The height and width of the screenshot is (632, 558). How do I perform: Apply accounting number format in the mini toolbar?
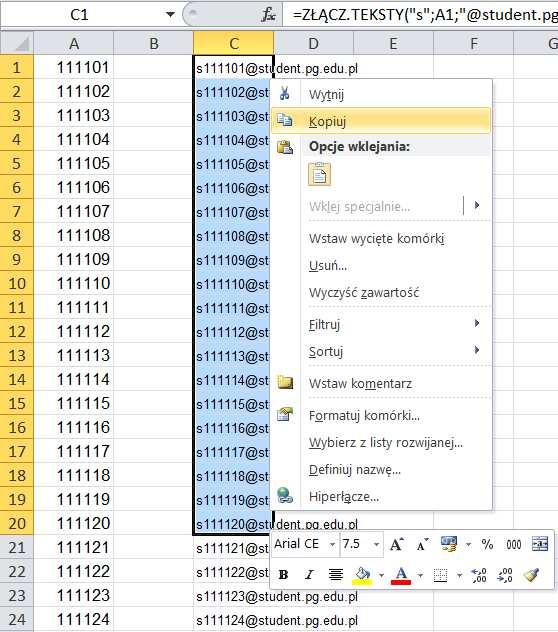coord(449,545)
